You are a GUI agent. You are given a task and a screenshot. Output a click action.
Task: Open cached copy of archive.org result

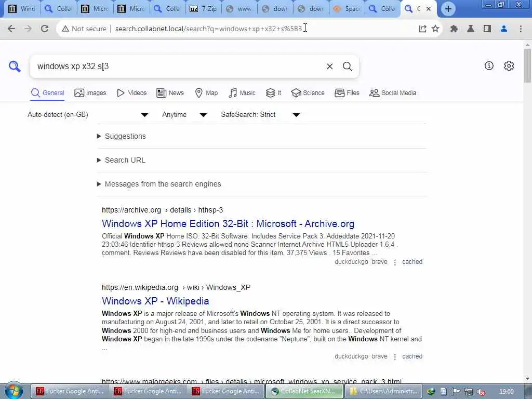point(412,262)
